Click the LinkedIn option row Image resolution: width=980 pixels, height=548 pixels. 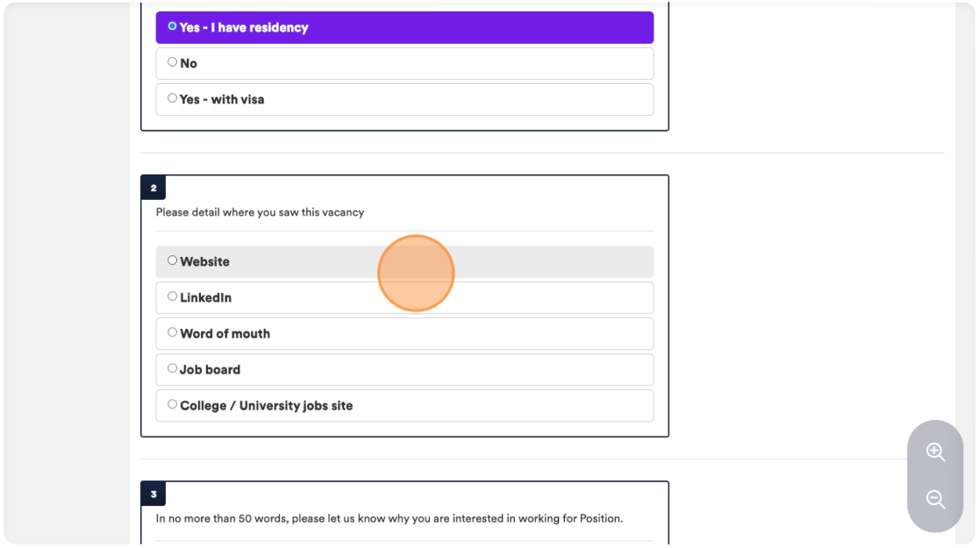click(404, 297)
